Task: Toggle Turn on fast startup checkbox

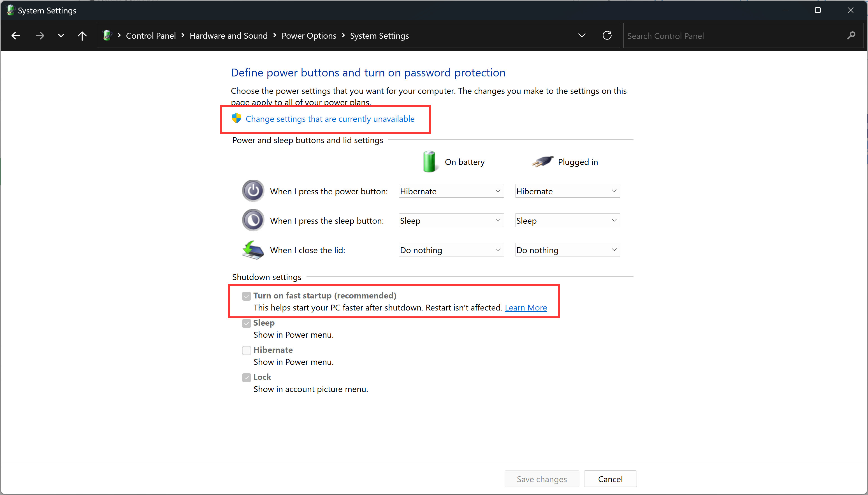Action: point(246,296)
